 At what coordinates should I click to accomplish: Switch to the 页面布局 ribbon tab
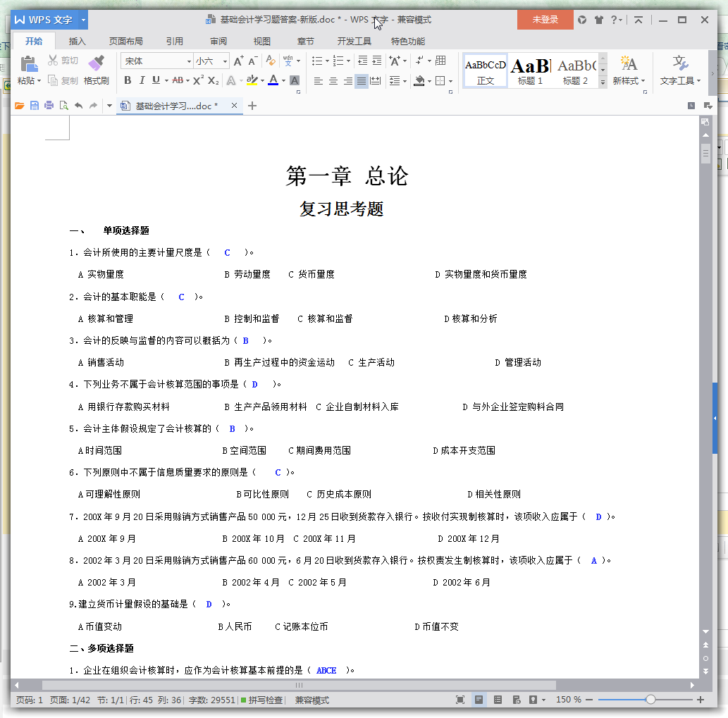click(x=126, y=42)
